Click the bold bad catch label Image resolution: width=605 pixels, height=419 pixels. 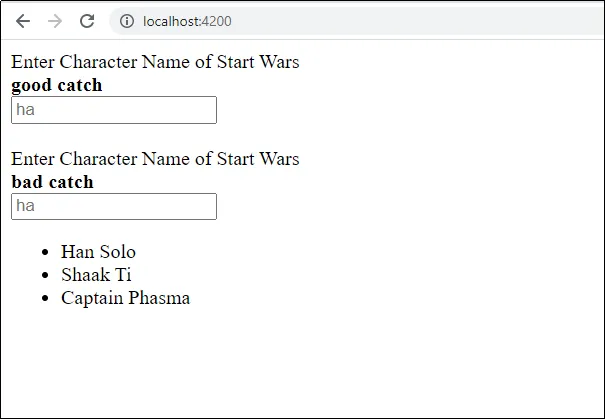[52, 182]
